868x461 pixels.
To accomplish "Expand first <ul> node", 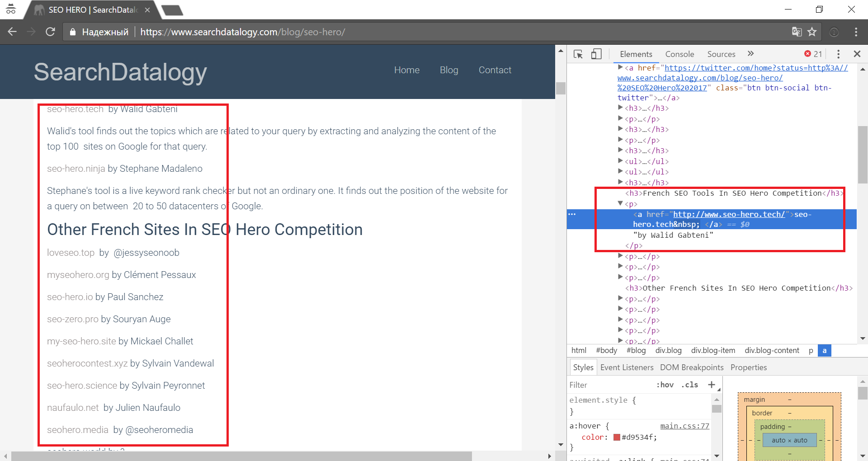I will click(x=621, y=161).
